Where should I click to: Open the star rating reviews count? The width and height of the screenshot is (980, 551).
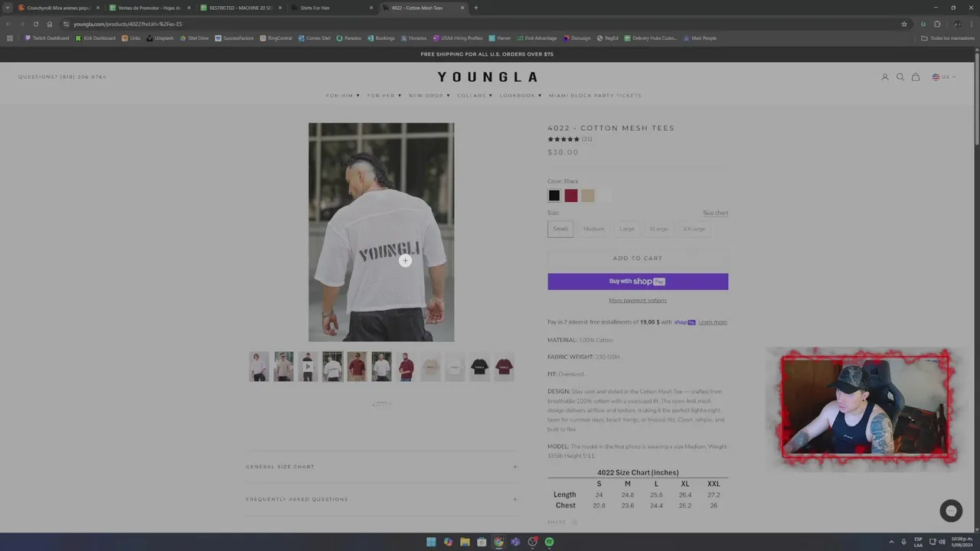[586, 139]
